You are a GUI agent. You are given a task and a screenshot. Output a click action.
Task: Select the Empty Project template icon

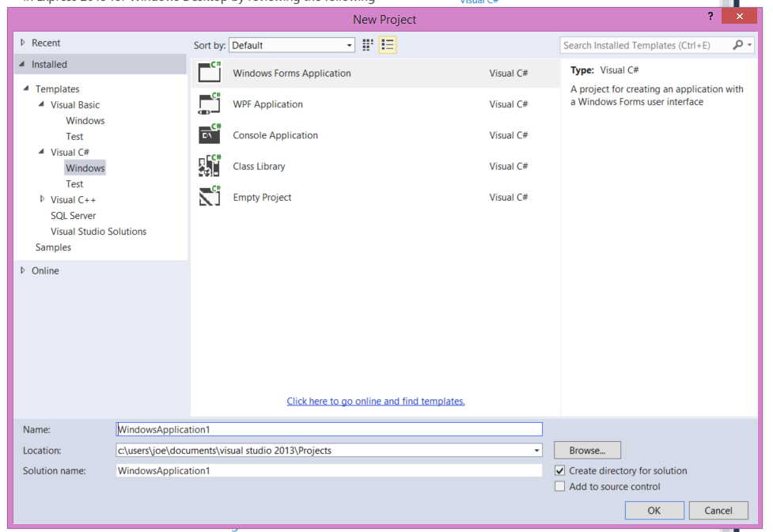210,197
